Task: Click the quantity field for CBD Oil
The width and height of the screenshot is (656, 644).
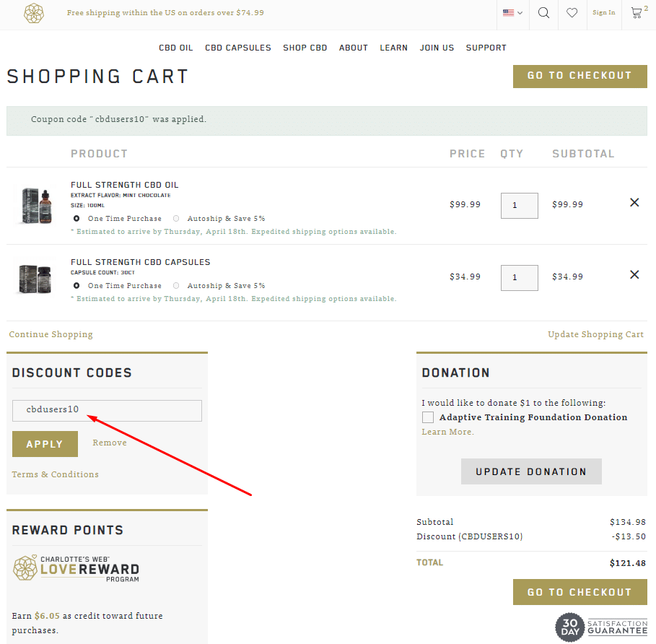Action: click(519, 206)
